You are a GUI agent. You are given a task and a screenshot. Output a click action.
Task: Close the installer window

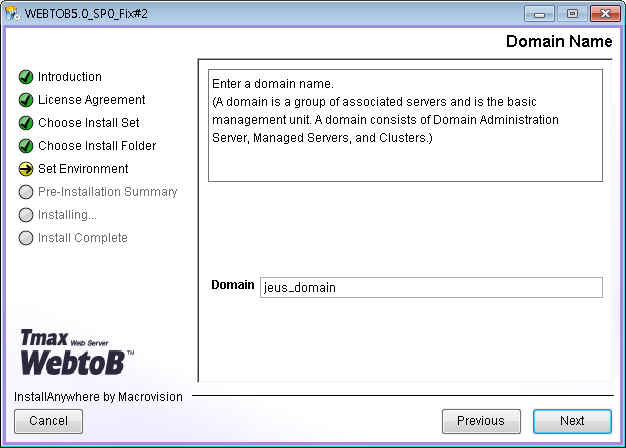(605, 14)
